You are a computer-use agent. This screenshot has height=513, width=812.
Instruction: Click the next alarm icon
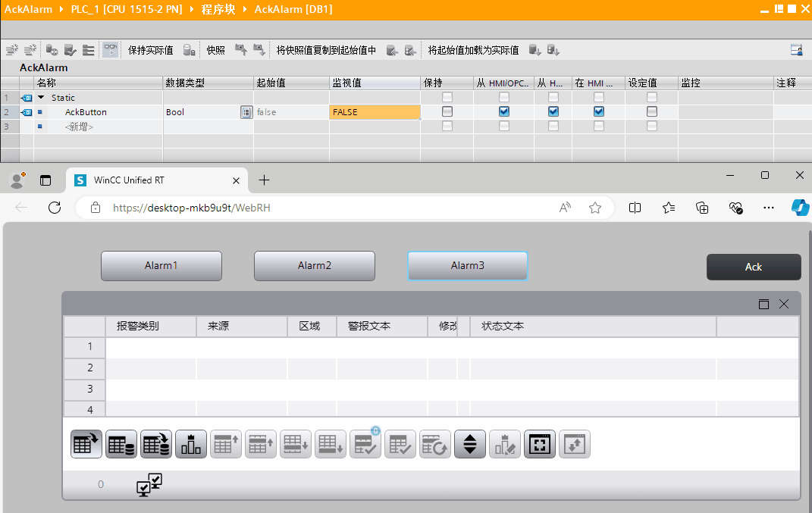[296, 444]
